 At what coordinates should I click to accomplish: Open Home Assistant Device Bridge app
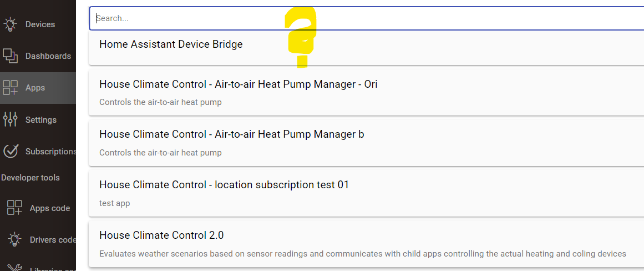[x=171, y=44]
